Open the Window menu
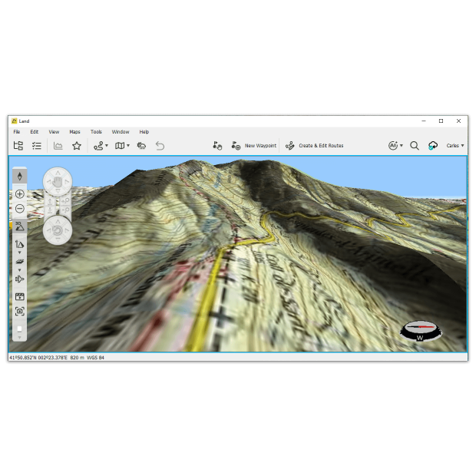 click(x=121, y=132)
